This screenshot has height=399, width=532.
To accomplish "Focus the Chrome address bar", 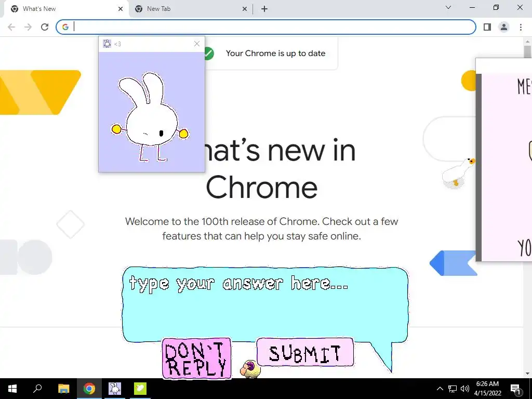I will [265, 27].
